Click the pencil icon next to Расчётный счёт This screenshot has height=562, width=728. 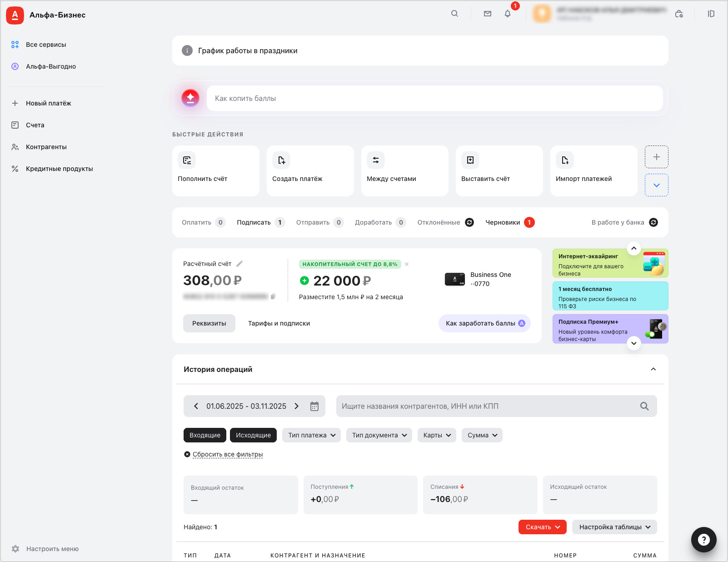coord(239,264)
